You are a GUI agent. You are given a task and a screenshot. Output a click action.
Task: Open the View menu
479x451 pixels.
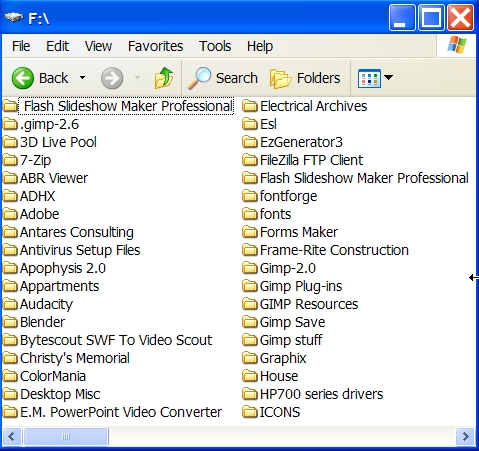pos(98,46)
